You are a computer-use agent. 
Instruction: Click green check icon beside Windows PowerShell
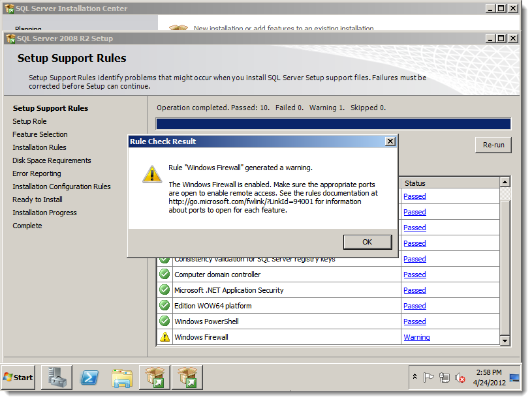click(x=164, y=321)
